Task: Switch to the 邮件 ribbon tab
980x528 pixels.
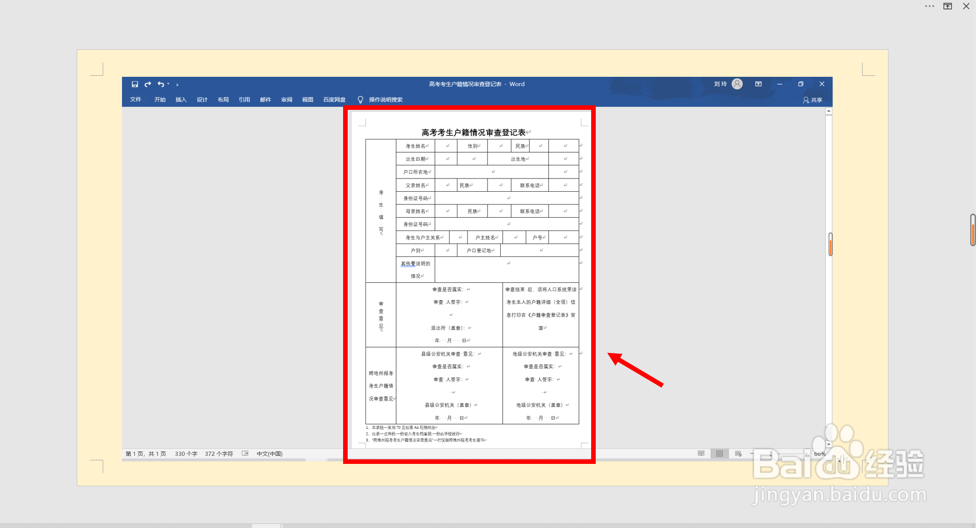Action: point(265,100)
